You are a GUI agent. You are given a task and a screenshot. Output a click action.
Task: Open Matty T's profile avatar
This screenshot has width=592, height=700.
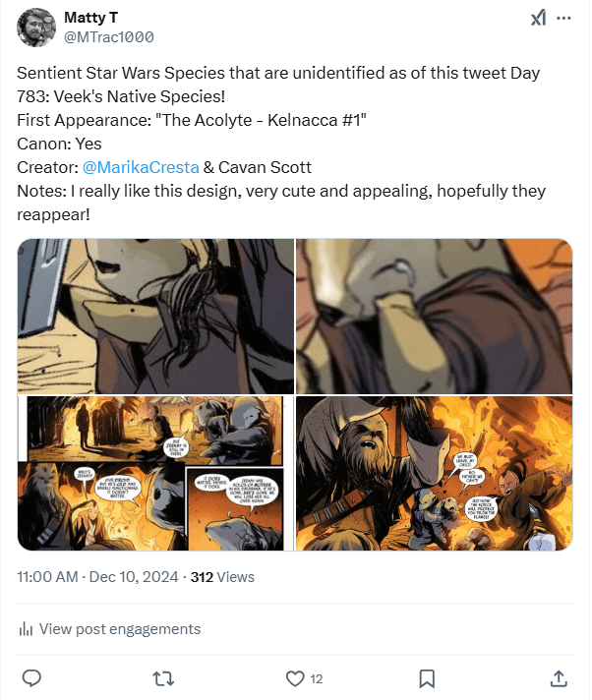[x=35, y=27]
